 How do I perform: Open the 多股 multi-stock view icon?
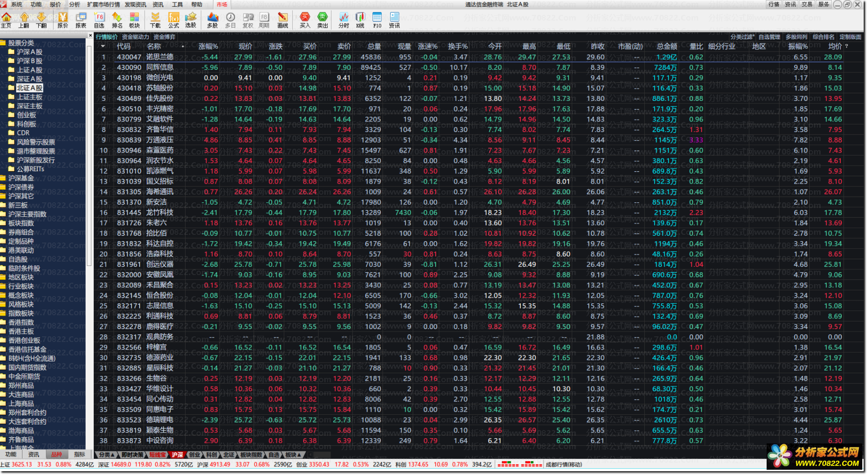(x=212, y=20)
